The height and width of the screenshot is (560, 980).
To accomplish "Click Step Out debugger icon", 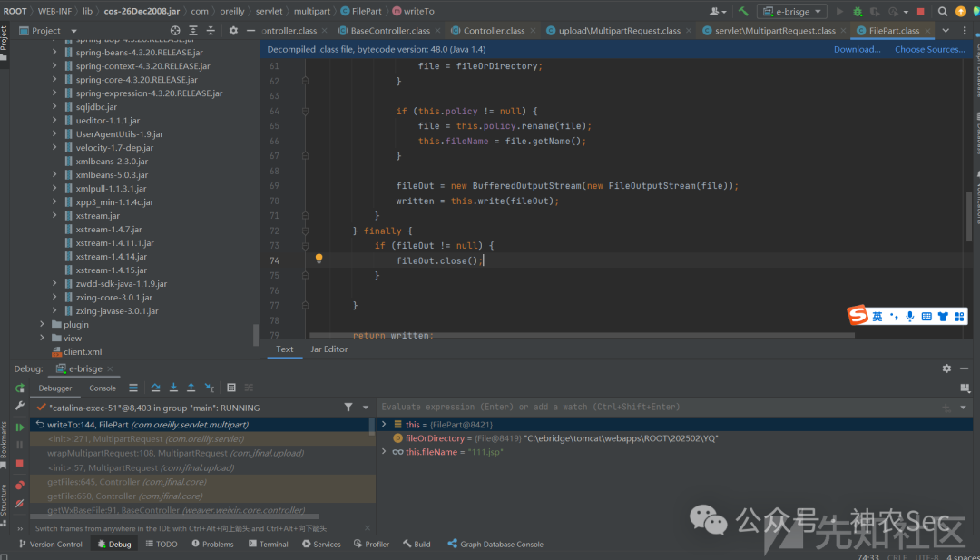I will [191, 388].
